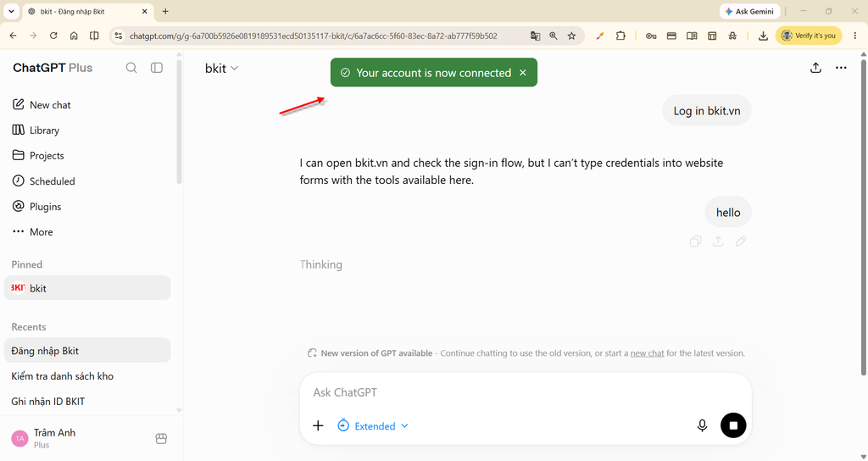Image resolution: width=868 pixels, height=461 pixels.
Task: Open the Đăng nhập Bkit chat
Action: (87, 350)
